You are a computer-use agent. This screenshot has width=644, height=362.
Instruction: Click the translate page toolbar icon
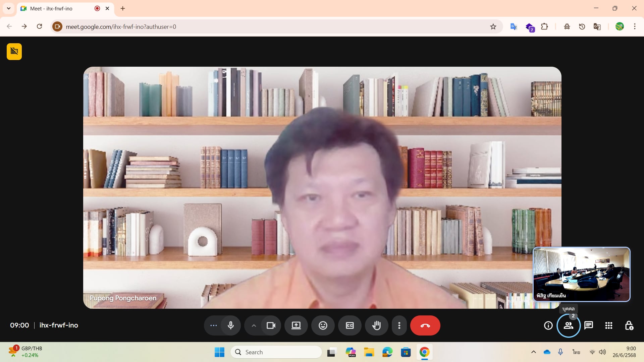tap(597, 26)
